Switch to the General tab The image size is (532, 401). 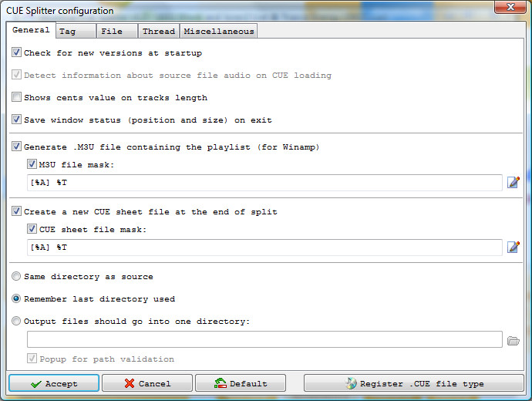31,30
